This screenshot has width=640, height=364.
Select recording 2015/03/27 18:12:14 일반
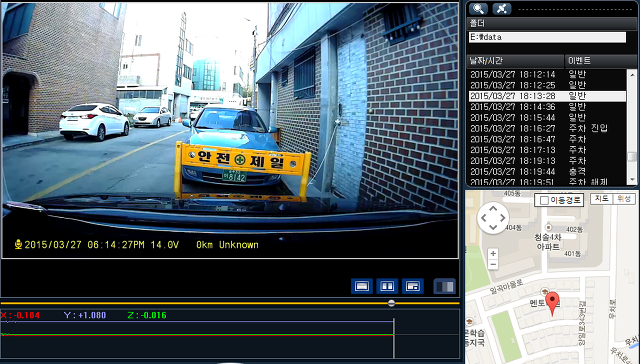pyautogui.click(x=547, y=74)
